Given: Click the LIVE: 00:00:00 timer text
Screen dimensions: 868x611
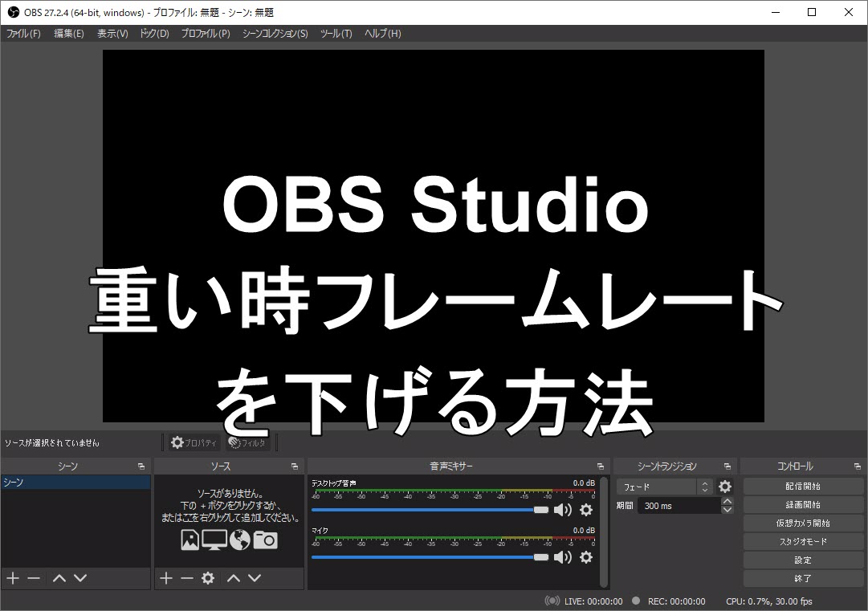Looking at the screenshot, I should [593, 601].
